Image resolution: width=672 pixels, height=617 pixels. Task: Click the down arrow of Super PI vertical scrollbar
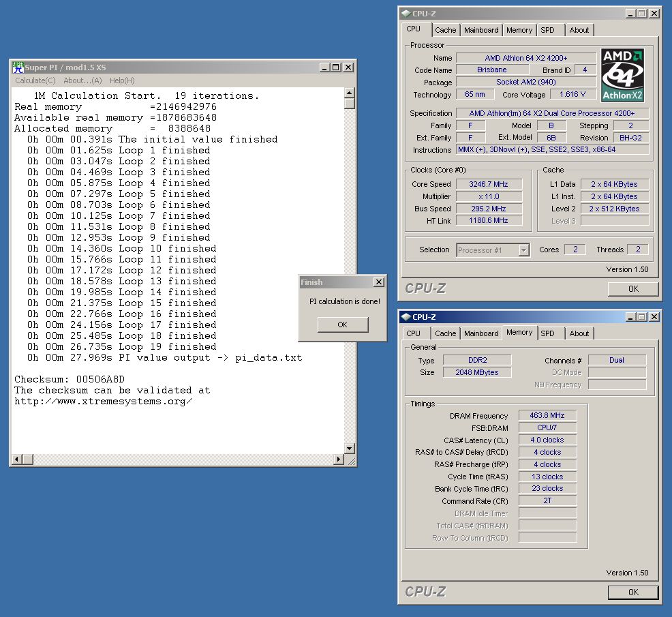(x=349, y=449)
